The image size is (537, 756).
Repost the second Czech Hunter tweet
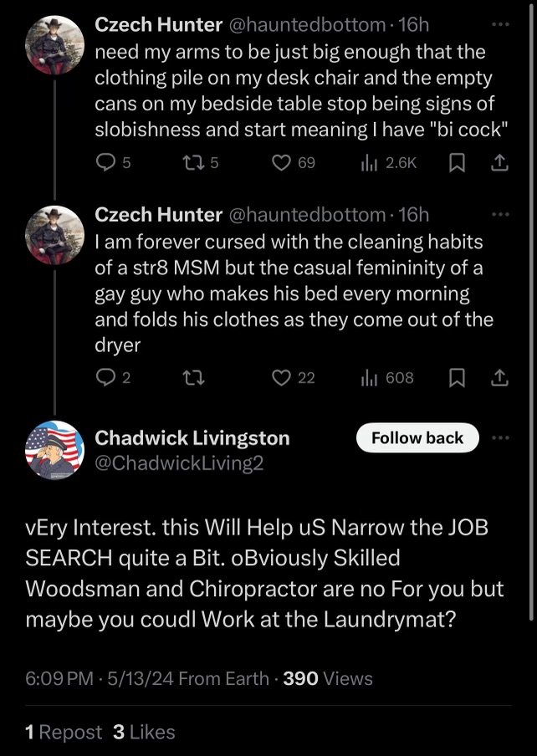coord(192,378)
